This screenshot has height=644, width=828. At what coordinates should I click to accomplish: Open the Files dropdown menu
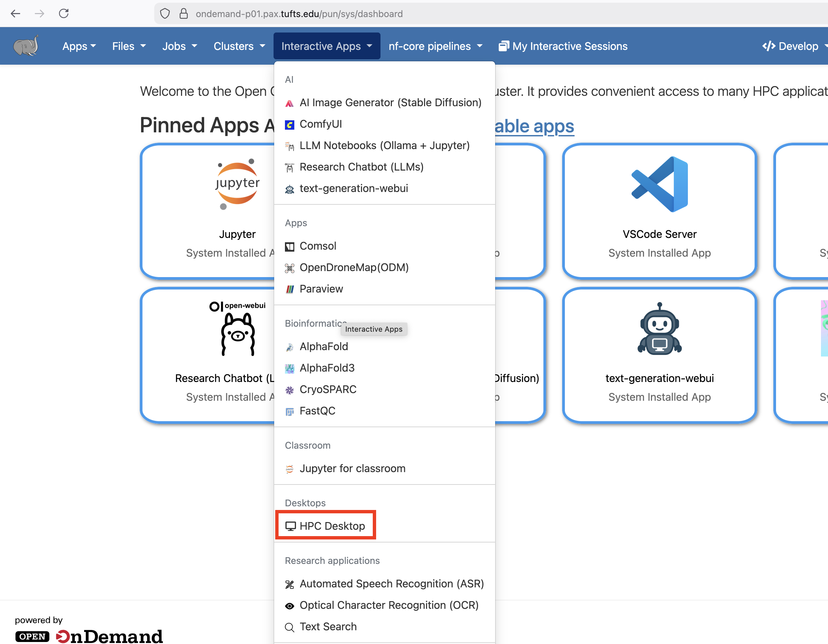[x=128, y=46]
